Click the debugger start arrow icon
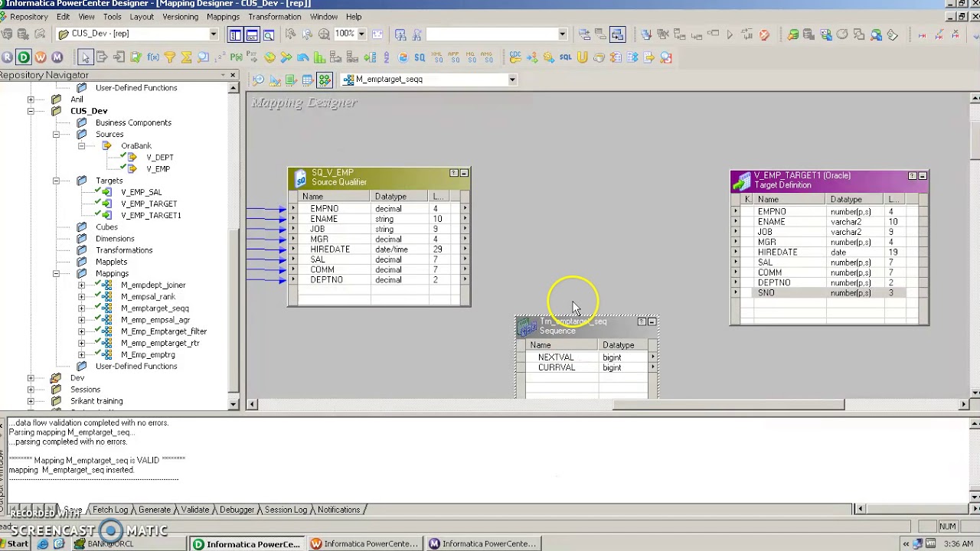The image size is (980, 551). coord(730,34)
